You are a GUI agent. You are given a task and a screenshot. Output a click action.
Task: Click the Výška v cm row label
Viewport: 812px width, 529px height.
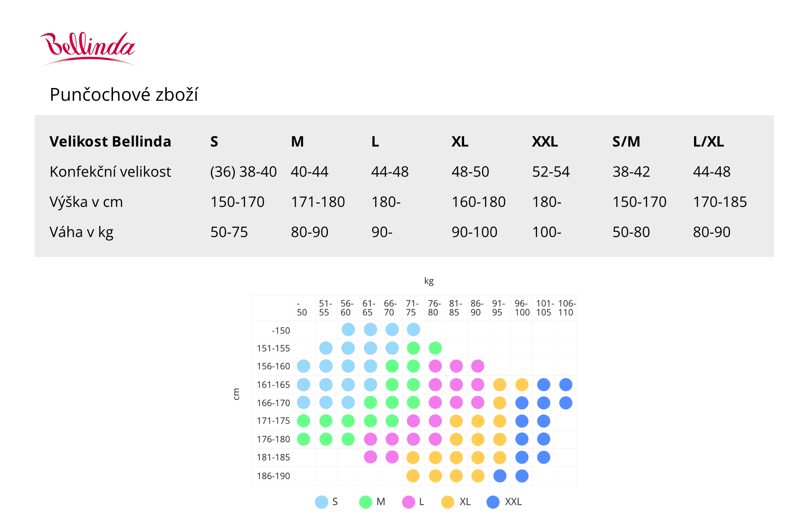coord(86,202)
